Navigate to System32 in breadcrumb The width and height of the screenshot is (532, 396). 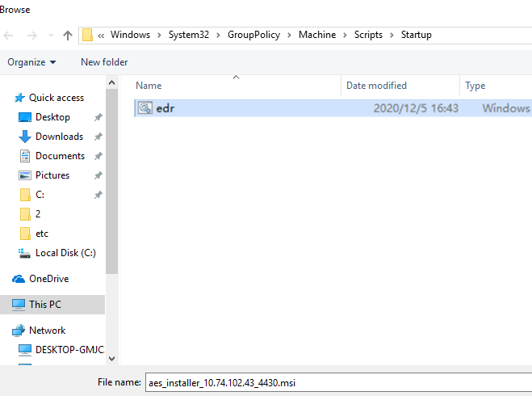coord(189,35)
